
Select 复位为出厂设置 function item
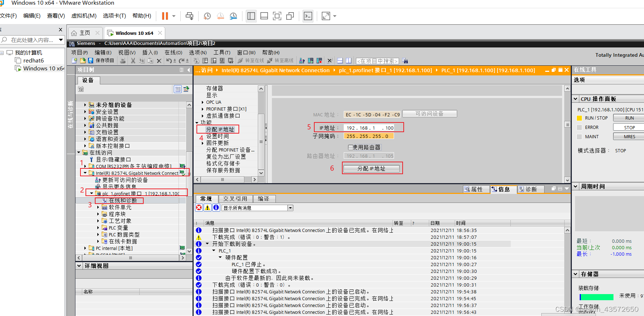pos(226,157)
